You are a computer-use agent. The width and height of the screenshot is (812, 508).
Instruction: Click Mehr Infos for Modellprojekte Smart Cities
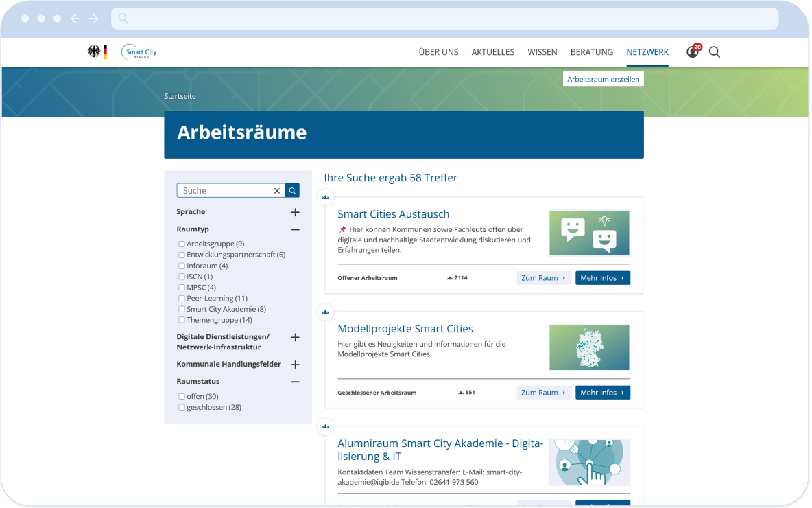603,393
